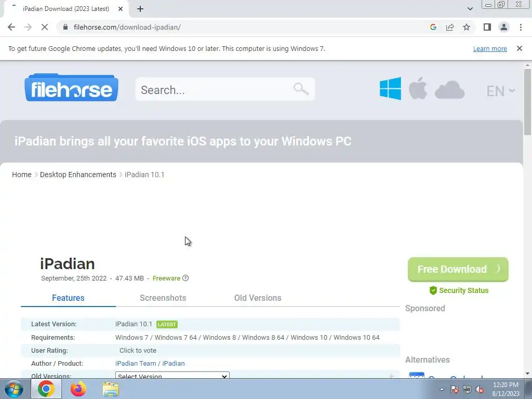532x399 pixels.
Task: Select the Apple Mac section icon
Action: [x=418, y=88]
